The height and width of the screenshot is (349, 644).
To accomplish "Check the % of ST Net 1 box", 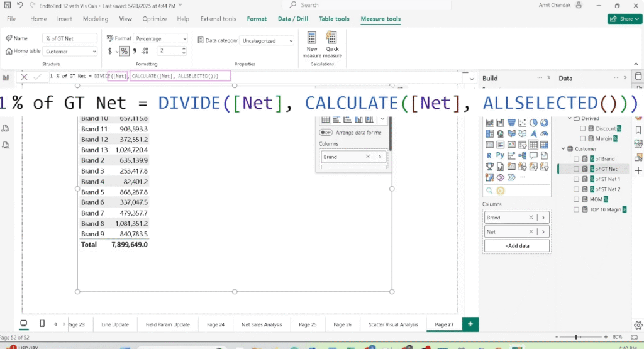I will click(576, 179).
